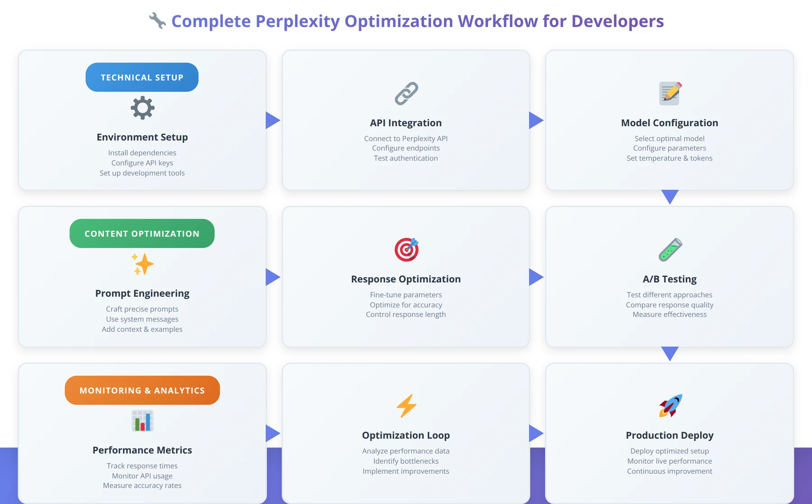Click the blue Technical Setup badge

142,77
